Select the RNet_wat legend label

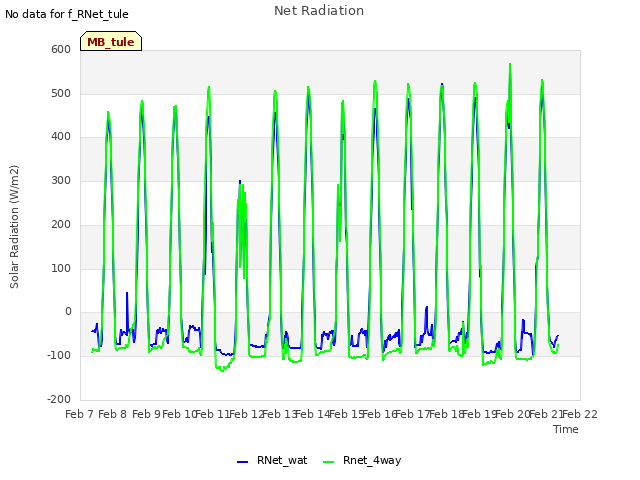click(x=282, y=460)
